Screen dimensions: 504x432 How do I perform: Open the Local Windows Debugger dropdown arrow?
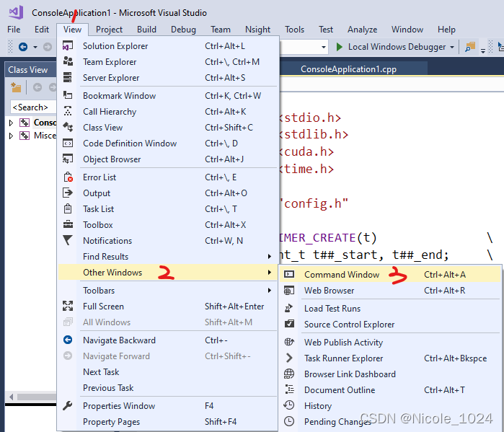click(452, 47)
